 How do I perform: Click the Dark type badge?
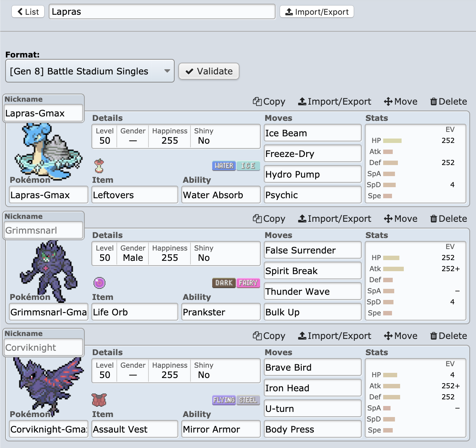tap(224, 283)
